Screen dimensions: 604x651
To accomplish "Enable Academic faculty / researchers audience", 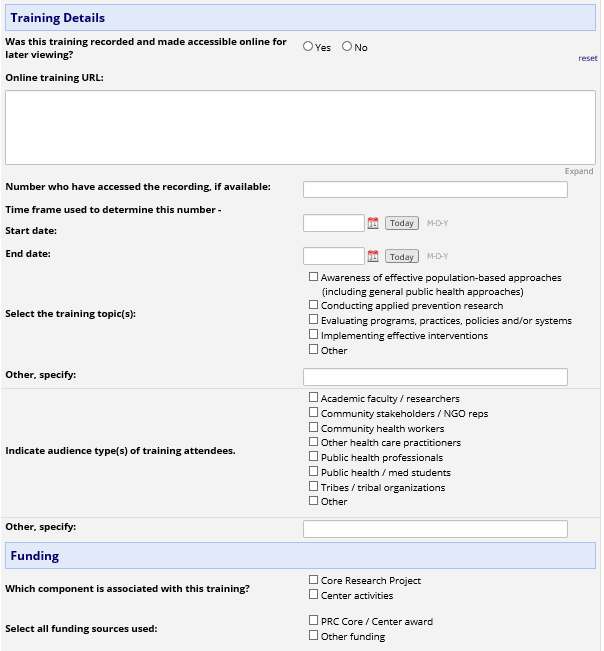I will pyautogui.click(x=314, y=398).
